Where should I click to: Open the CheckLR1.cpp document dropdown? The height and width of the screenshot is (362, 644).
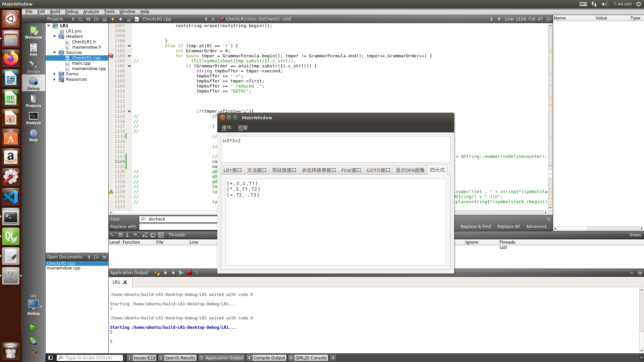point(206,19)
